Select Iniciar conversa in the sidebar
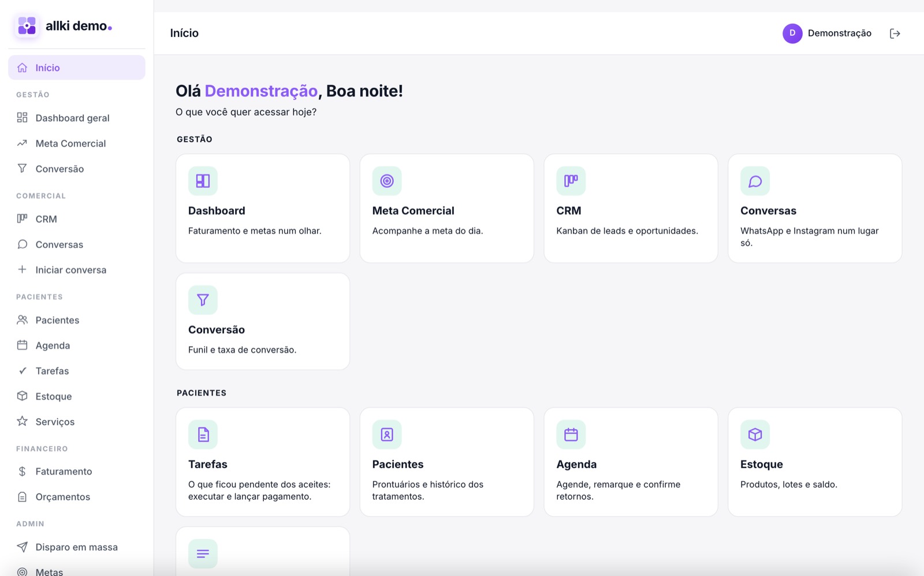Viewport: 924px width, 576px height. tap(77, 270)
